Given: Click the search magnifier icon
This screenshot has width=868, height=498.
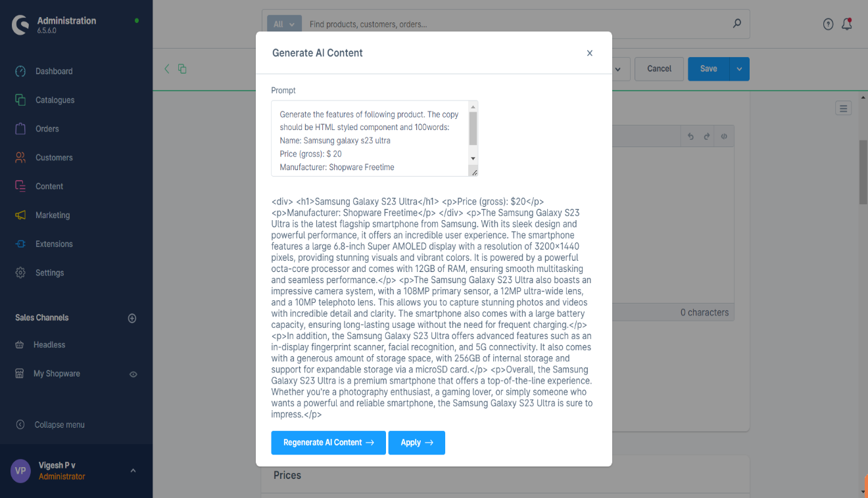Looking at the screenshot, I should pyautogui.click(x=737, y=24).
